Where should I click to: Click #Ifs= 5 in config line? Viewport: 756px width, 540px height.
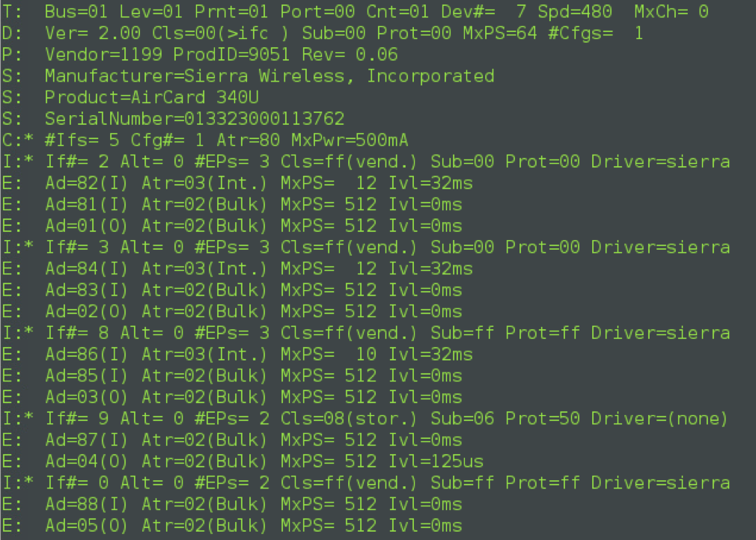click(x=82, y=140)
